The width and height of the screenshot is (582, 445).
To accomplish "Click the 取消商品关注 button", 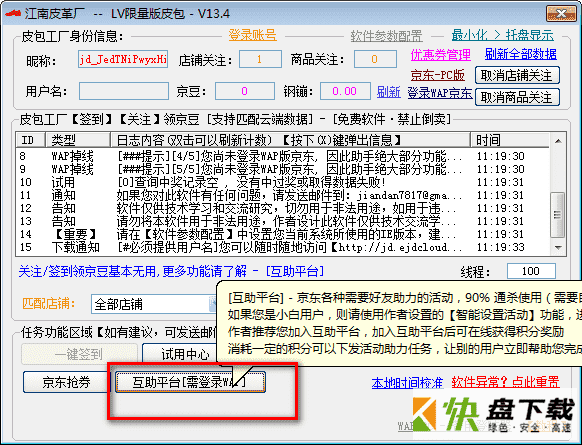I will pyautogui.click(x=517, y=97).
